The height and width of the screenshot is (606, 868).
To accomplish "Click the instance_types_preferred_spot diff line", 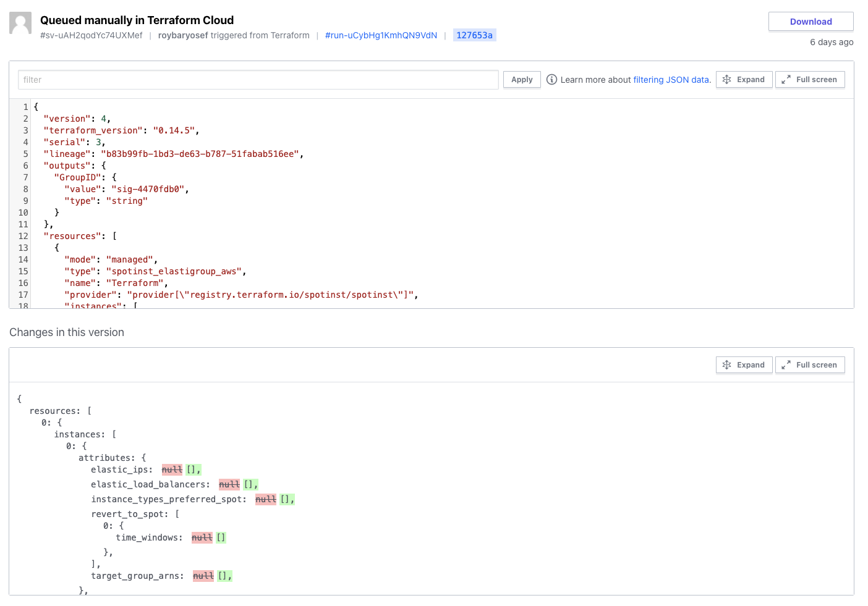I will [x=193, y=499].
